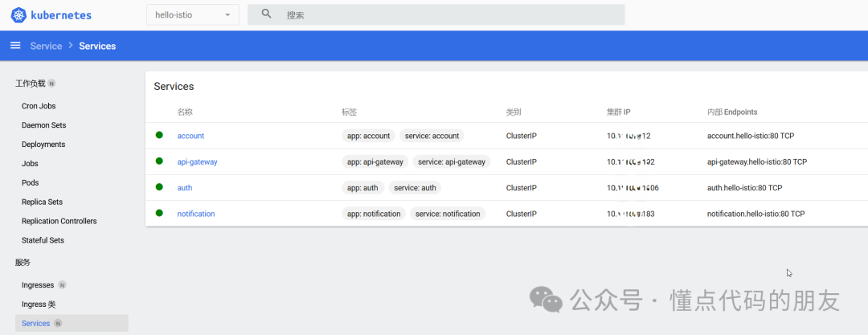Click 'notification.hello-istio:80 TCP' endpoint
The image size is (868, 335).
tap(756, 214)
